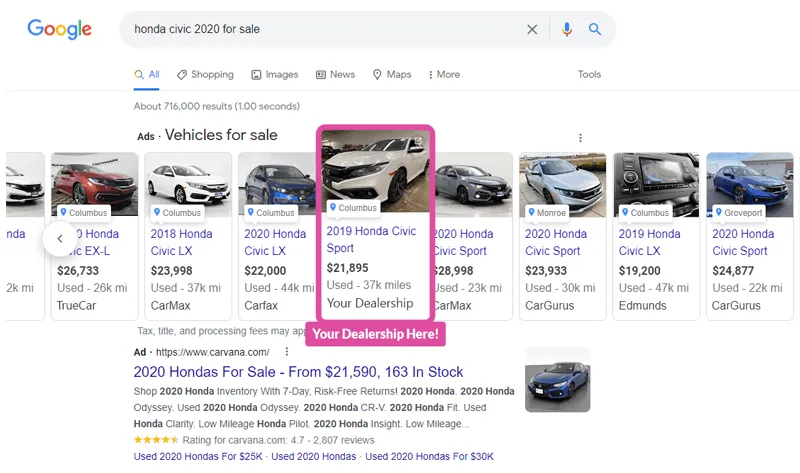Click the blue search magnifier icon
Viewport: 800px width, 473px height.
[594, 29]
